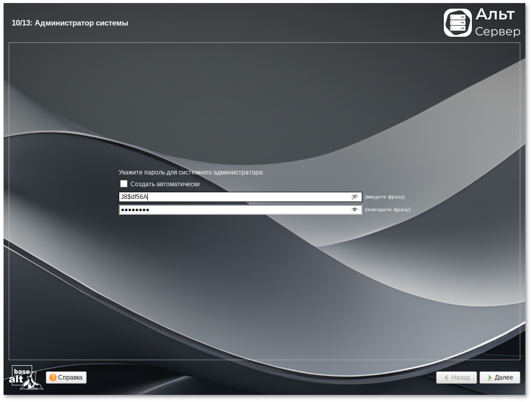Viewport: 532px width, 402px height.
Task: Show password using eye icon in repeat field
Action: [355, 210]
